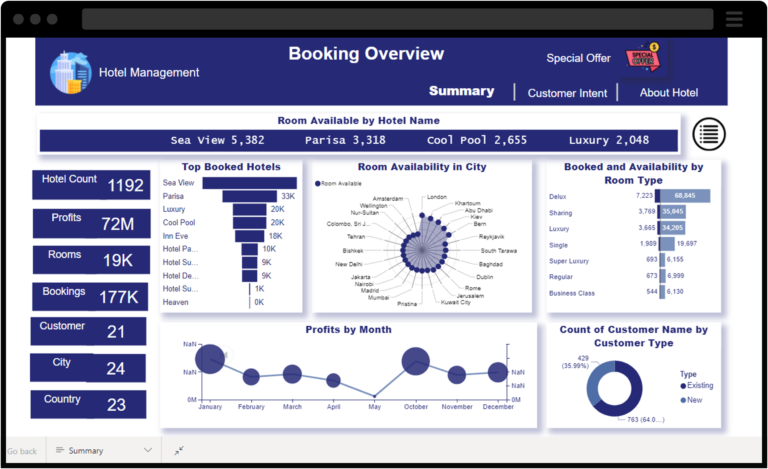Viewport: 768px width, 469px height.
Task: Select the Hotel Count 1192 card
Action: coord(91,185)
